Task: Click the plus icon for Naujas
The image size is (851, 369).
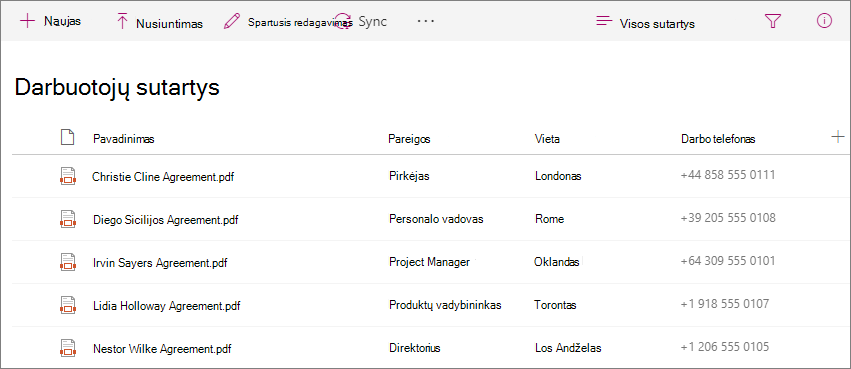Action: pos(27,21)
